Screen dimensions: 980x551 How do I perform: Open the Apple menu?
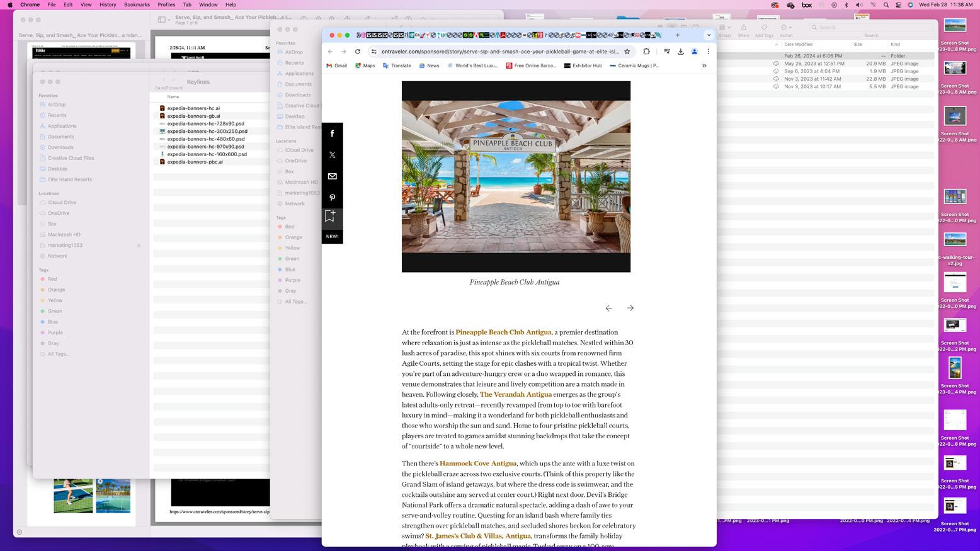(10, 5)
